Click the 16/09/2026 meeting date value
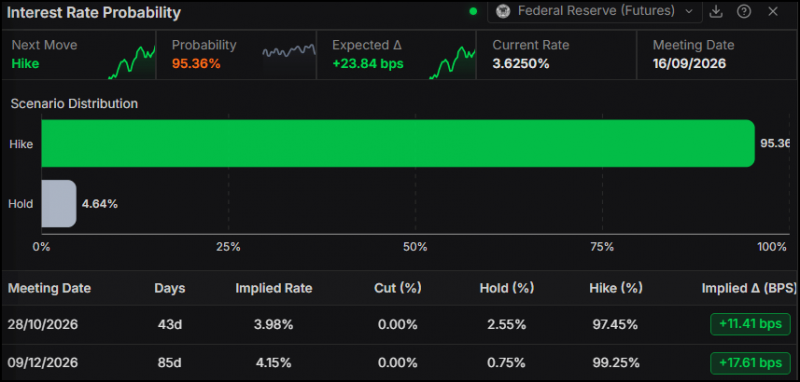Screen dimensions: 800x382 coord(689,64)
